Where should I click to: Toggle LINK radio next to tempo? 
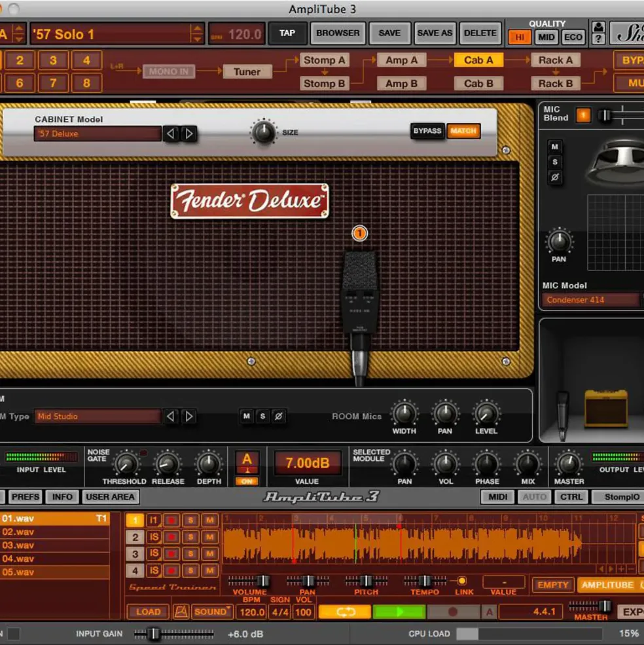click(x=462, y=581)
